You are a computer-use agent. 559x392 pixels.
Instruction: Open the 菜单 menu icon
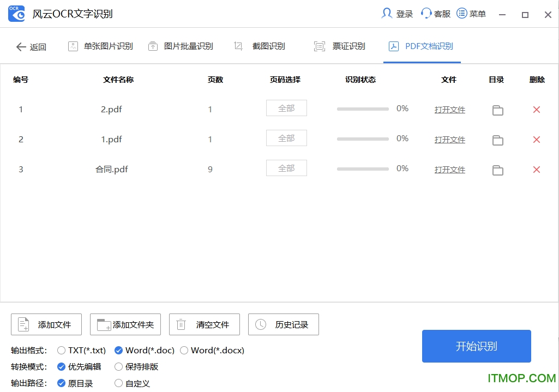pyautogui.click(x=461, y=13)
